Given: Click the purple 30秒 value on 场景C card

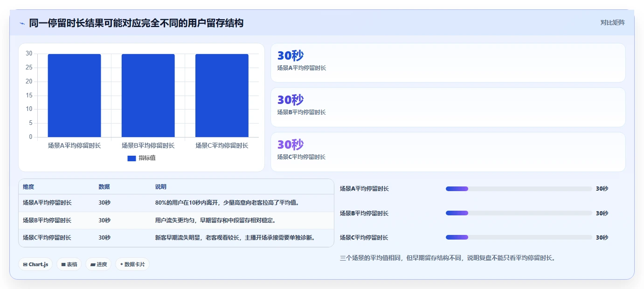Looking at the screenshot, I should pos(291,145).
